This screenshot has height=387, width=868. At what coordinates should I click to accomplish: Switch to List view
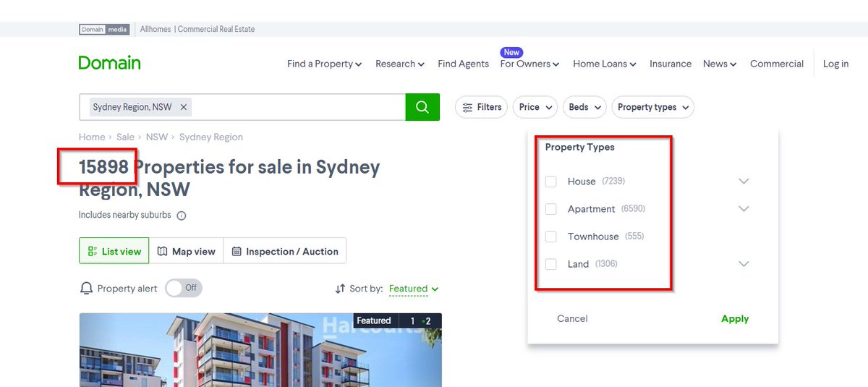click(x=114, y=251)
